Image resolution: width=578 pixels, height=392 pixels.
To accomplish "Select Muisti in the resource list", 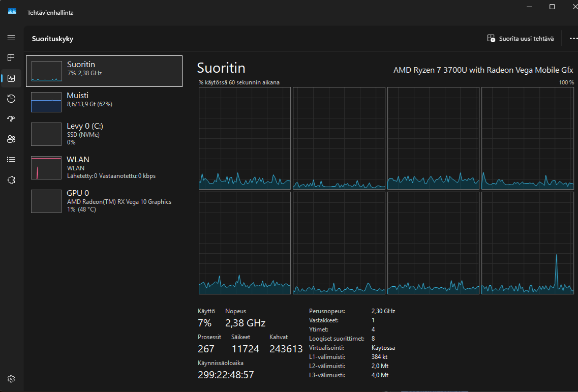I will [x=104, y=102].
